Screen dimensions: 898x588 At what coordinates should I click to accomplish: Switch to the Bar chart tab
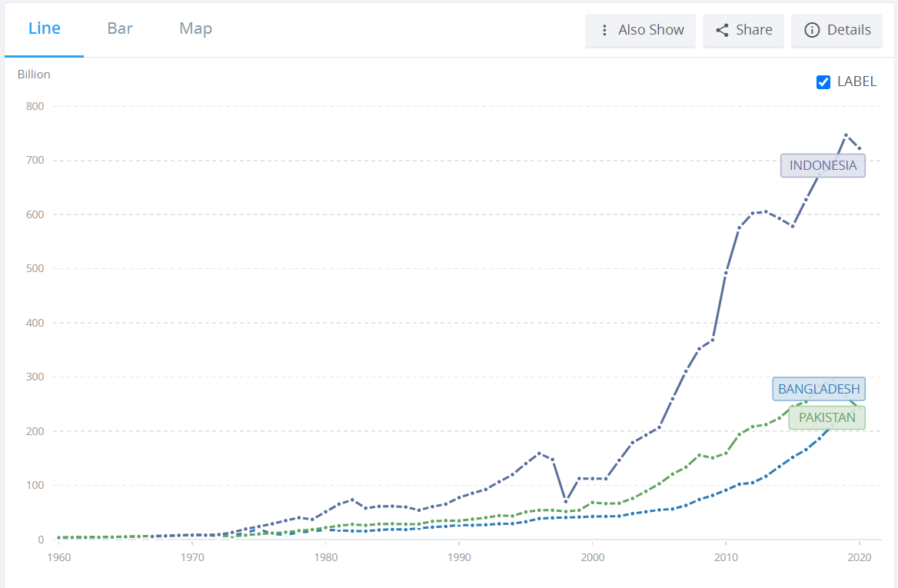120,28
